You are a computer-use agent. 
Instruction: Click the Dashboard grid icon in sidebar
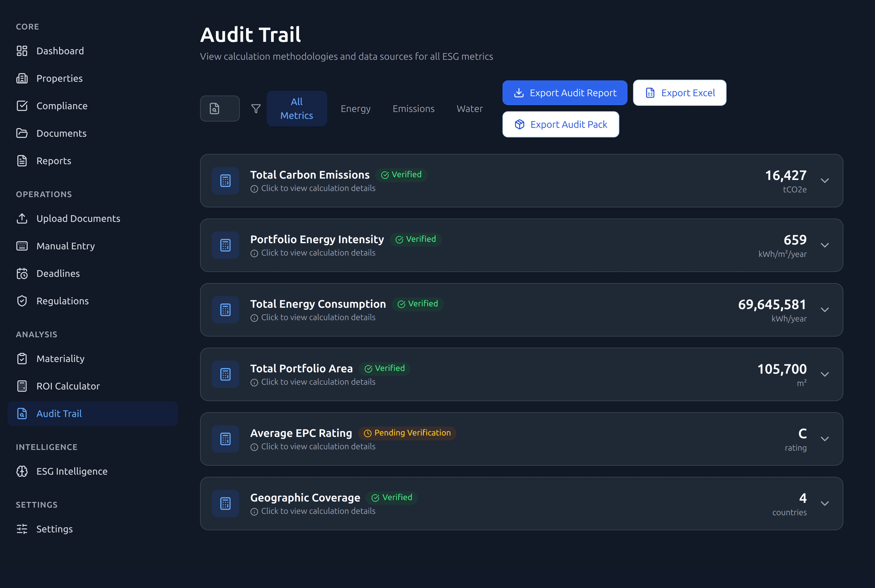22,51
